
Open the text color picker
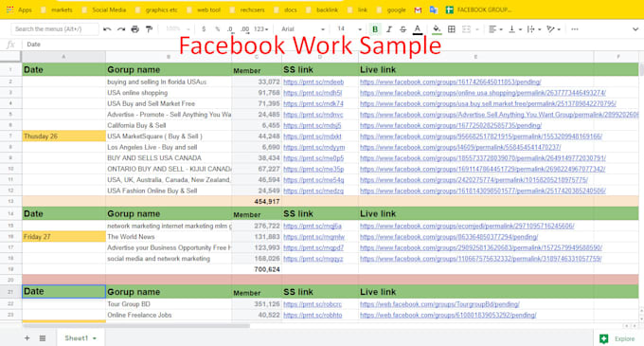pos(418,29)
